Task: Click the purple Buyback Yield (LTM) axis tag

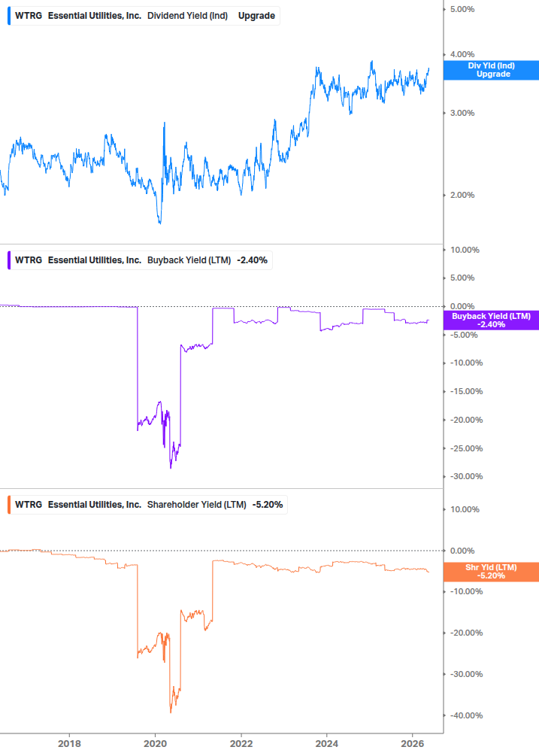Action: pyautogui.click(x=491, y=320)
